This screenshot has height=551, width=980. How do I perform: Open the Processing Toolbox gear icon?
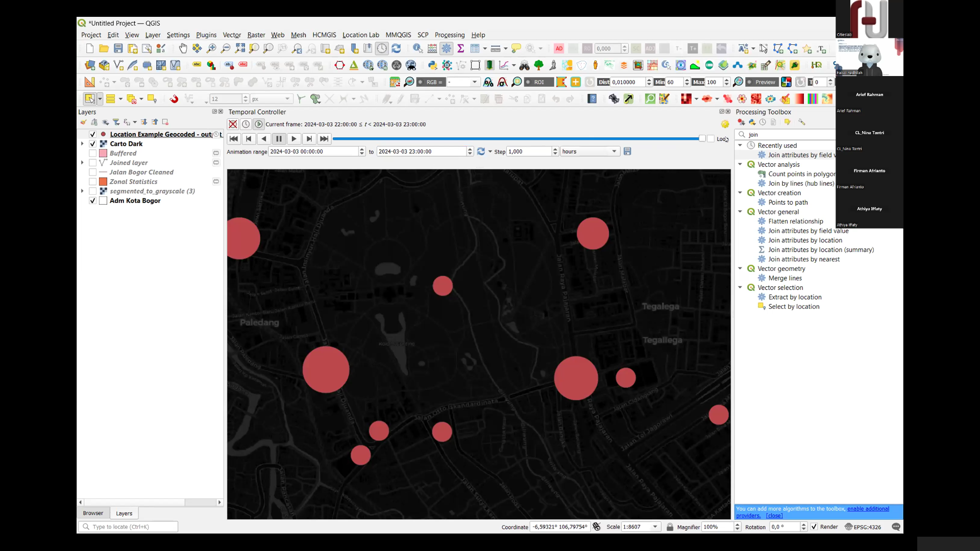(x=447, y=48)
